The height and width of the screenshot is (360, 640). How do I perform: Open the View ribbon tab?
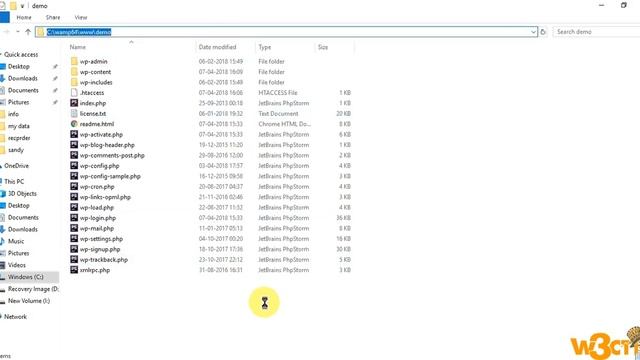[81, 18]
